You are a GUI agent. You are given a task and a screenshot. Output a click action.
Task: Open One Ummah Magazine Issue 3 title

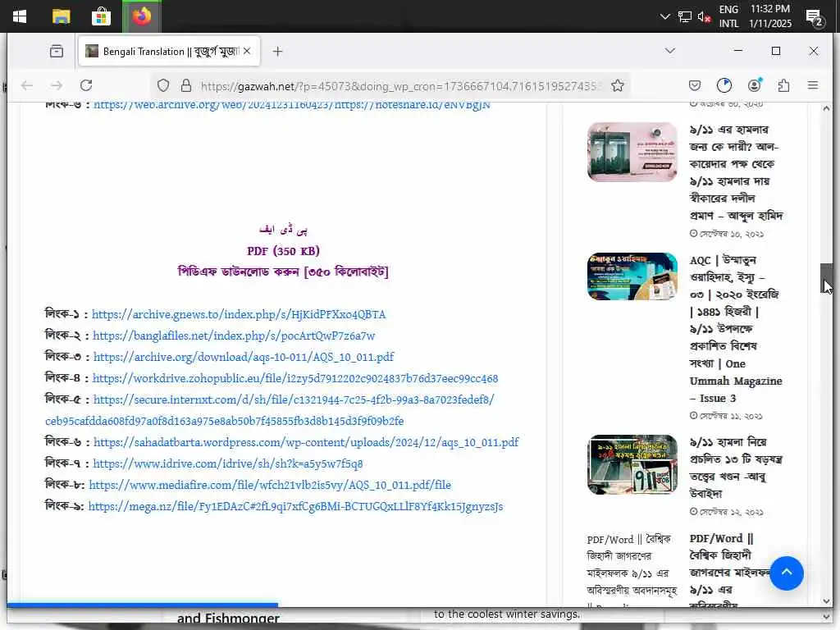tap(736, 329)
